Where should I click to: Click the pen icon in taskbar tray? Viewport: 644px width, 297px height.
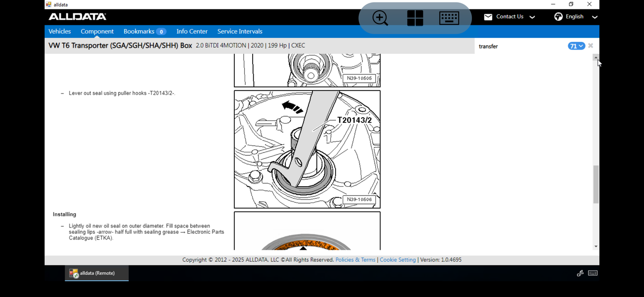click(580, 273)
